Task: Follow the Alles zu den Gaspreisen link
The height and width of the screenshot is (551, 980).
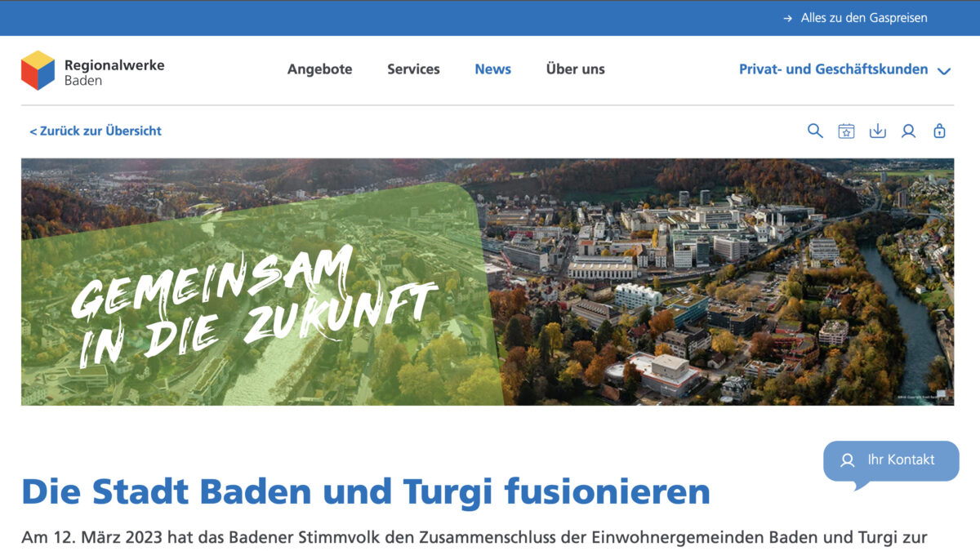Action: (863, 18)
